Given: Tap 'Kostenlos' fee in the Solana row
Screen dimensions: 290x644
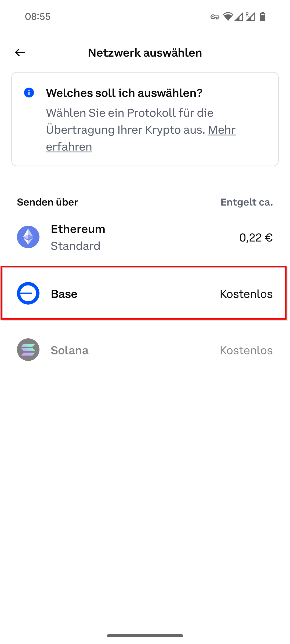Looking at the screenshot, I should (246, 350).
